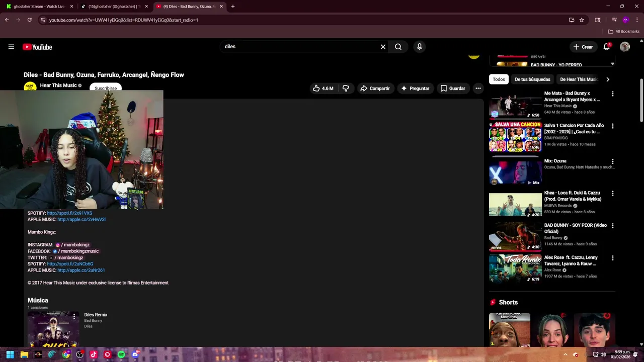This screenshot has width=644, height=362.
Task: Open the All Bookmarks folder
Action: [x=623, y=32]
